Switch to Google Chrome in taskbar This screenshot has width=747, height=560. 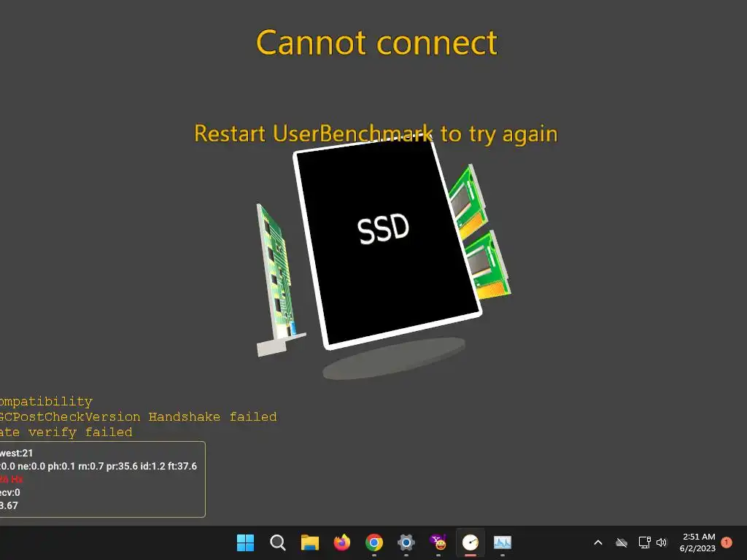(x=374, y=542)
